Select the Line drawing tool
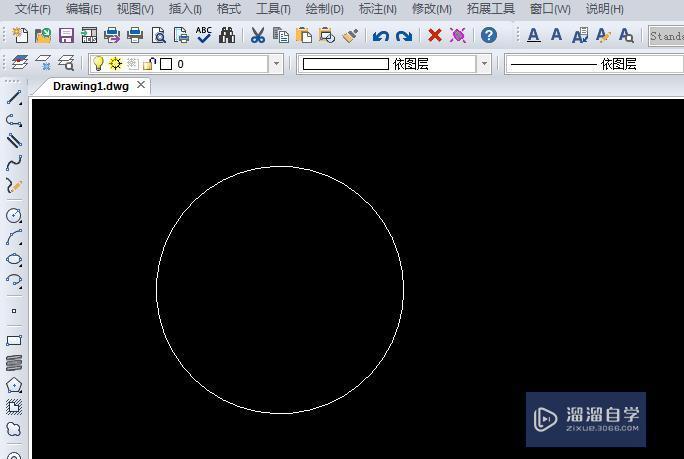 14,97
